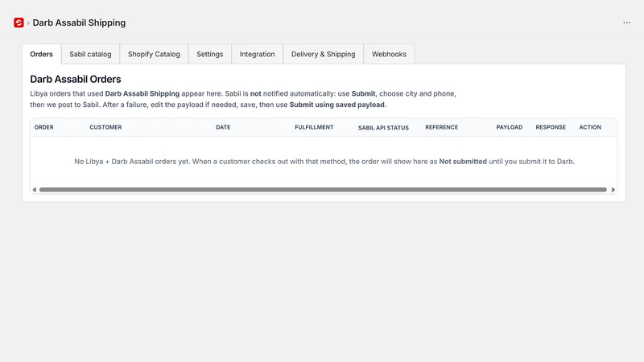Image resolution: width=644 pixels, height=362 pixels.
Task: Click the DATE column header
Action: pos(223,127)
